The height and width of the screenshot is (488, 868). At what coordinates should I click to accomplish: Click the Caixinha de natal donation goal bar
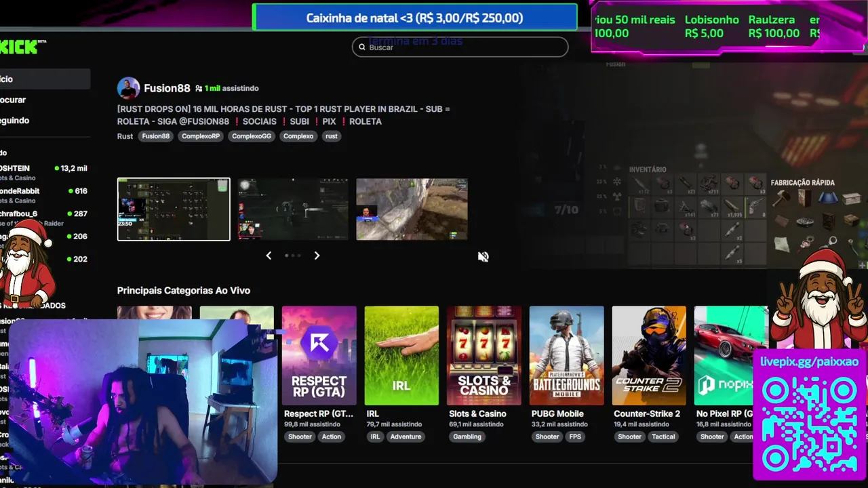point(414,18)
